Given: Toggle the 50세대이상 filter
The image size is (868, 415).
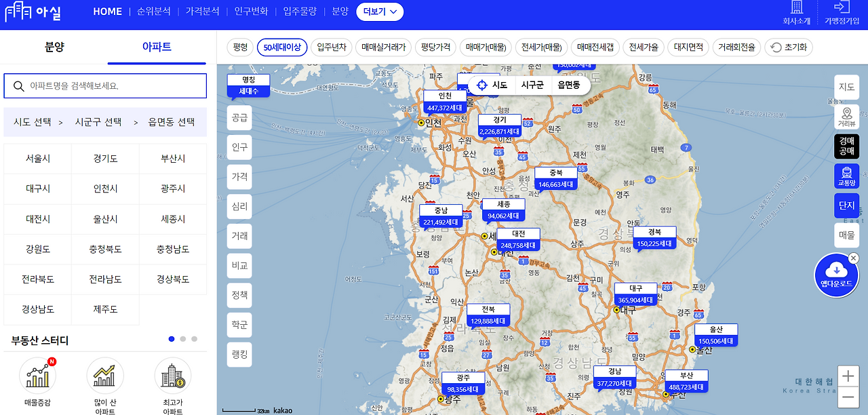Looking at the screenshot, I should [x=282, y=47].
